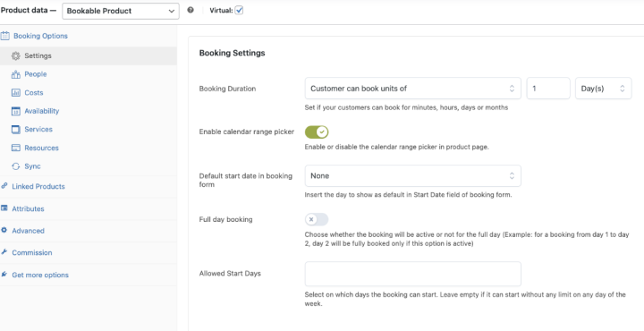Enable the Full day booking toggle
The height and width of the screenshot is (331, 644).
(x=317, y=219)
